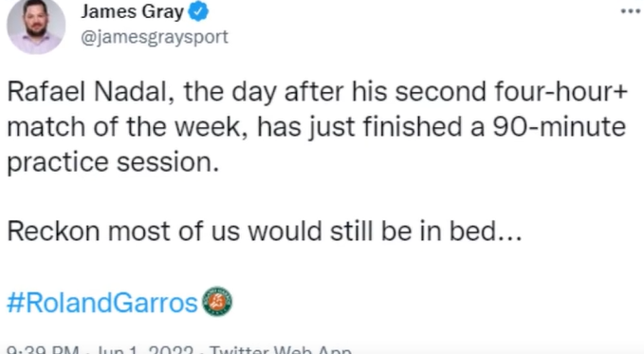Click the Roland Garros logo emoji
644x354 pixels.
(217, 302)
